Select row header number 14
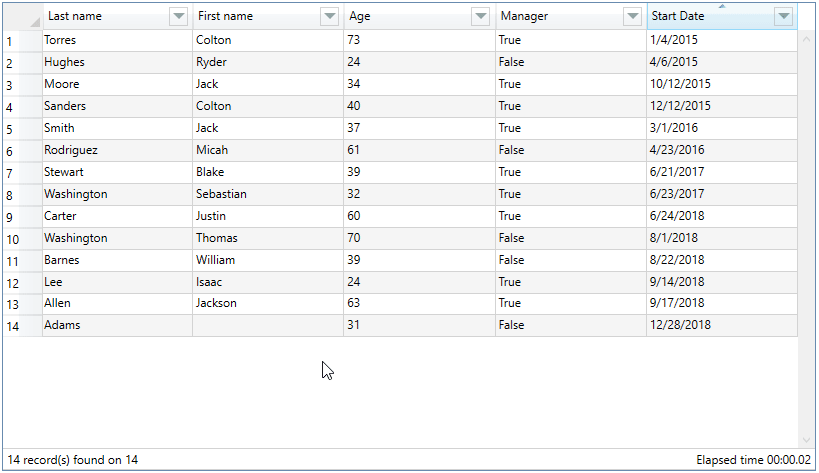The width and height of the screenshot is (819, 473). point(22,326)
